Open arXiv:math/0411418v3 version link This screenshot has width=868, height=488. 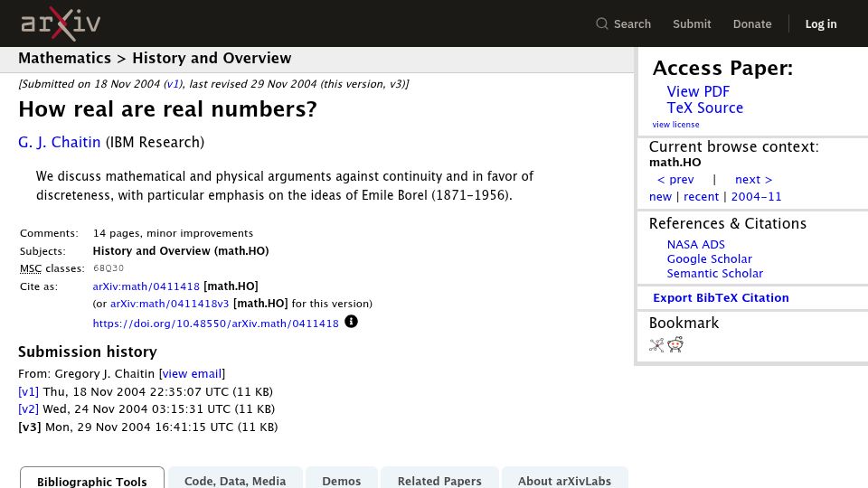click(x=169, y=304)
